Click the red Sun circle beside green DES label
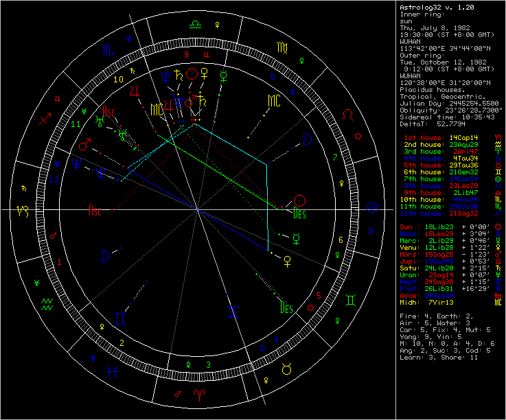 click(x=299, y=200)
